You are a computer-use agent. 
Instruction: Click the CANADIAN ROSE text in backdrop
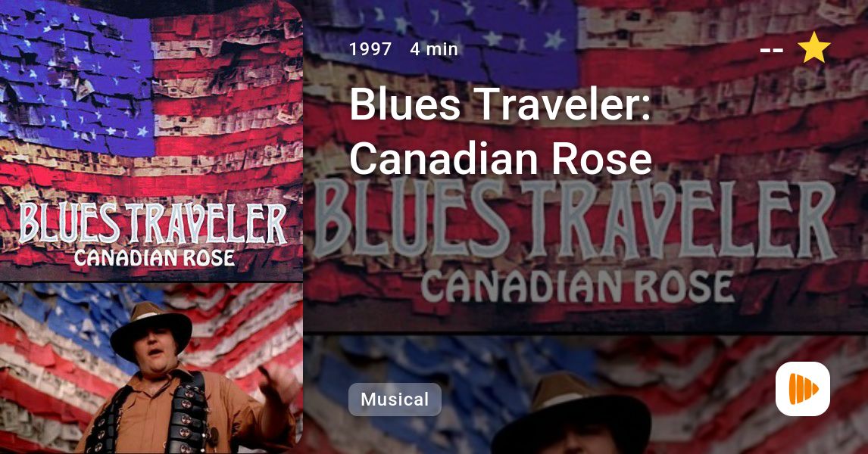click(577, 288)
